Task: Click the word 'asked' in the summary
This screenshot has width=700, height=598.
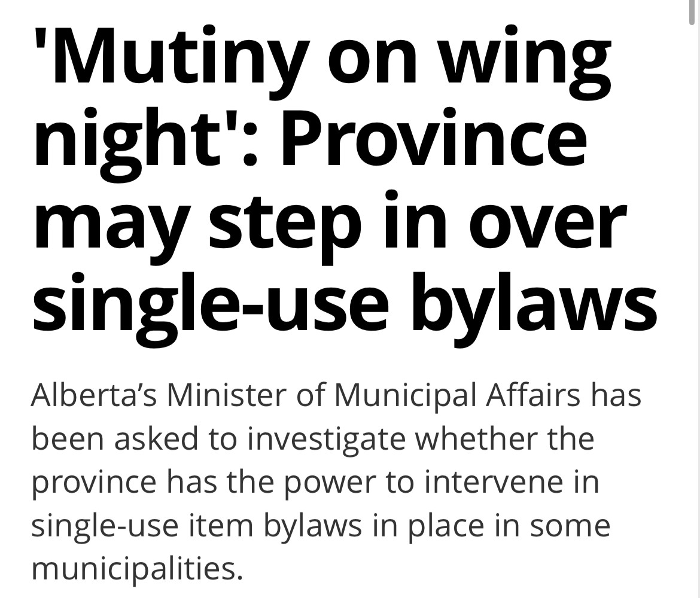Action: [156, 439]
